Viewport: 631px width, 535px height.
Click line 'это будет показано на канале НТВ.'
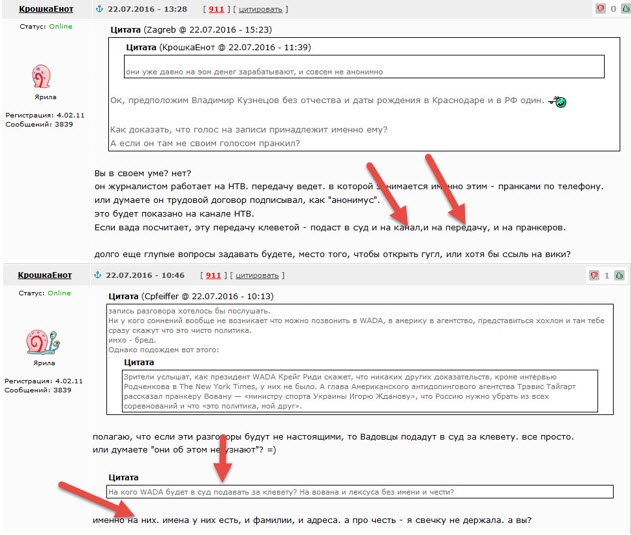point(174,214)
